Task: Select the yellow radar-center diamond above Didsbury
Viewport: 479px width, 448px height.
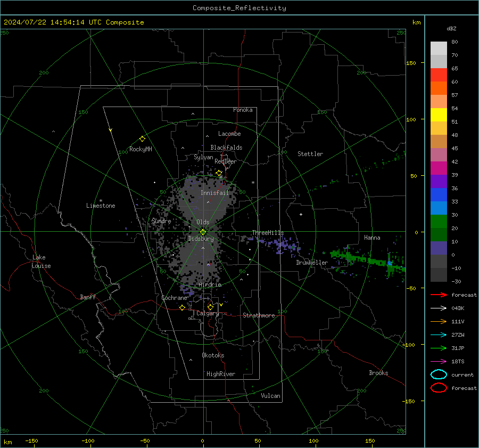Action: tap(203, 232)
